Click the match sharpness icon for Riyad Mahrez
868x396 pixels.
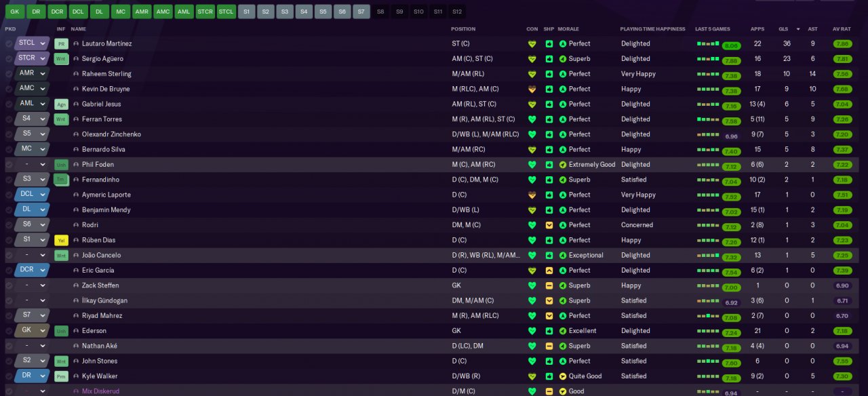tap(549, 315)
